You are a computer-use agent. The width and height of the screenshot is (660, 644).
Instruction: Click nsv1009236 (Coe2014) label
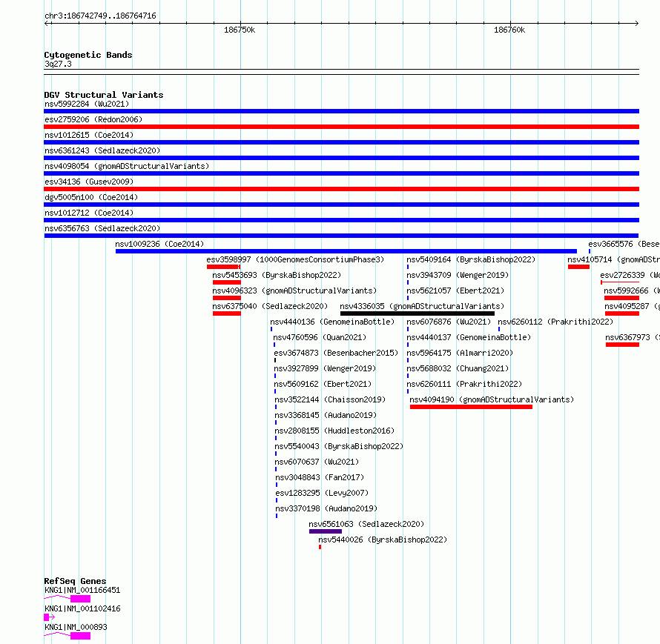(x=159, y=244)
